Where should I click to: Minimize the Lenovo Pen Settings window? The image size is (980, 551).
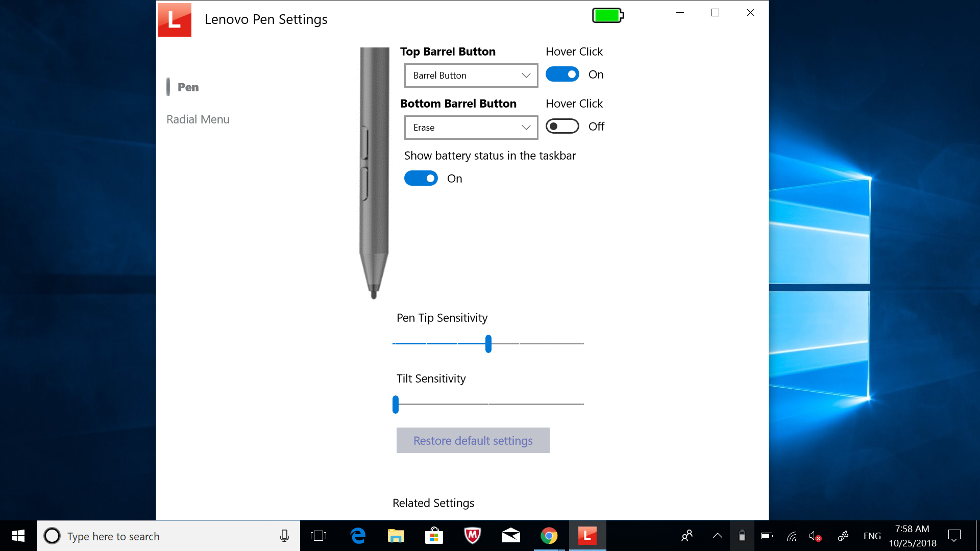pyautogui.click(x=680, y=13)
